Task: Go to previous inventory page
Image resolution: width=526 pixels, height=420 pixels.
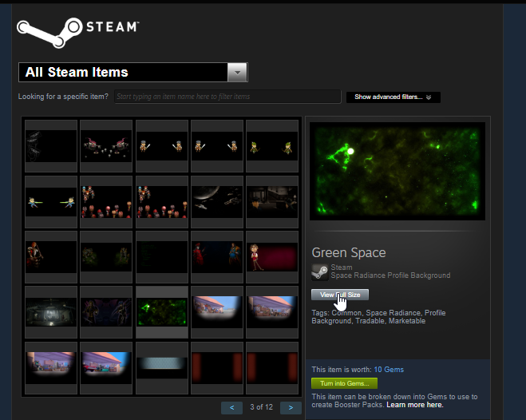Action: coord(231,407)
